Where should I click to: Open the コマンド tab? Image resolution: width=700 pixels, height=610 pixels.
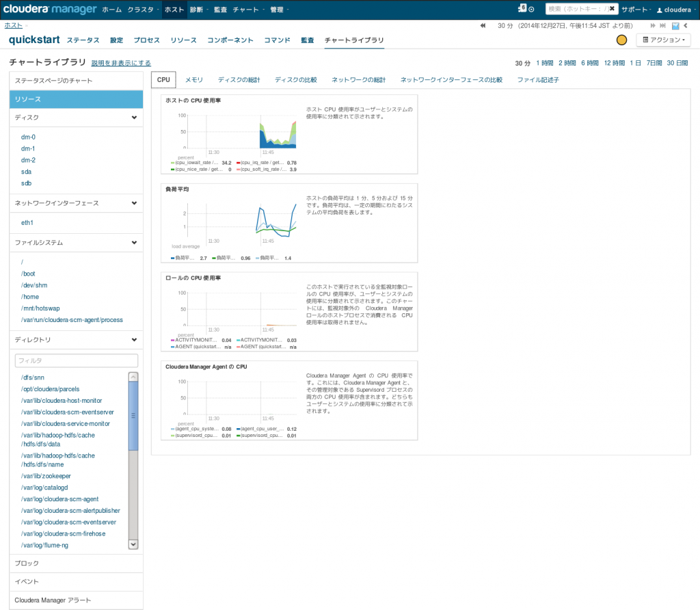pos(278,40)
